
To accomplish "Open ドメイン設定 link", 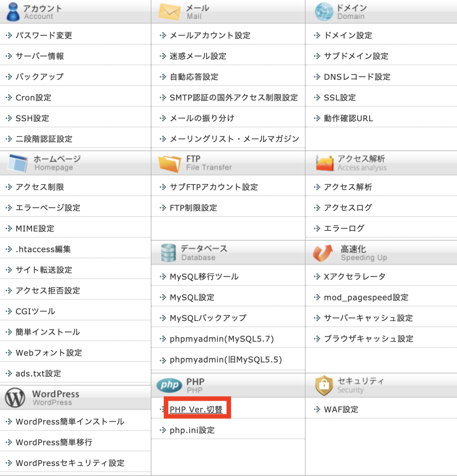I will [348, 35].
